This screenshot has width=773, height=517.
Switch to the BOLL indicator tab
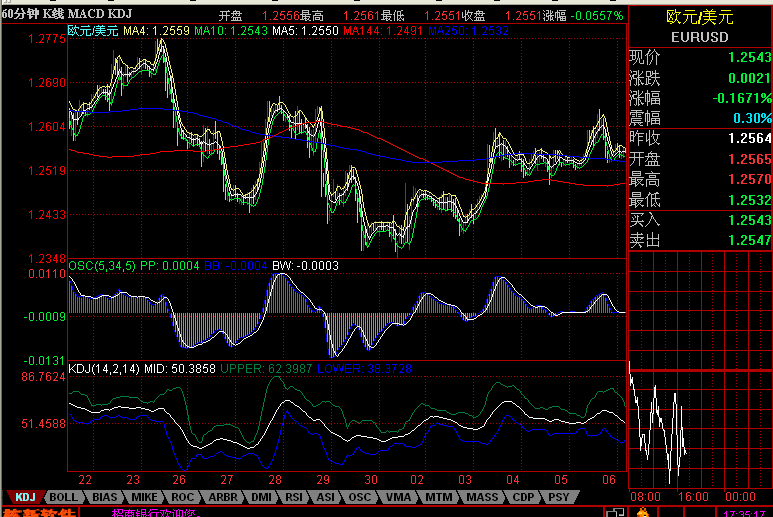coord(64,497)
